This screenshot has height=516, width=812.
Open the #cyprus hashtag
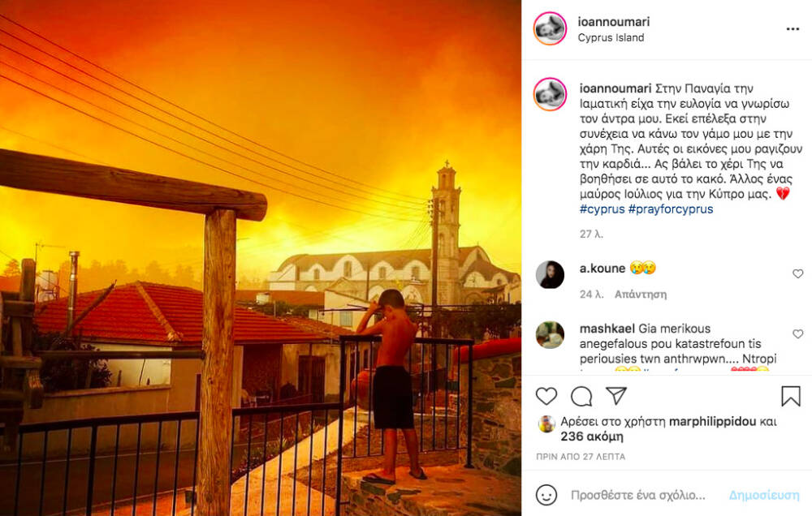(x=603, y=209)
